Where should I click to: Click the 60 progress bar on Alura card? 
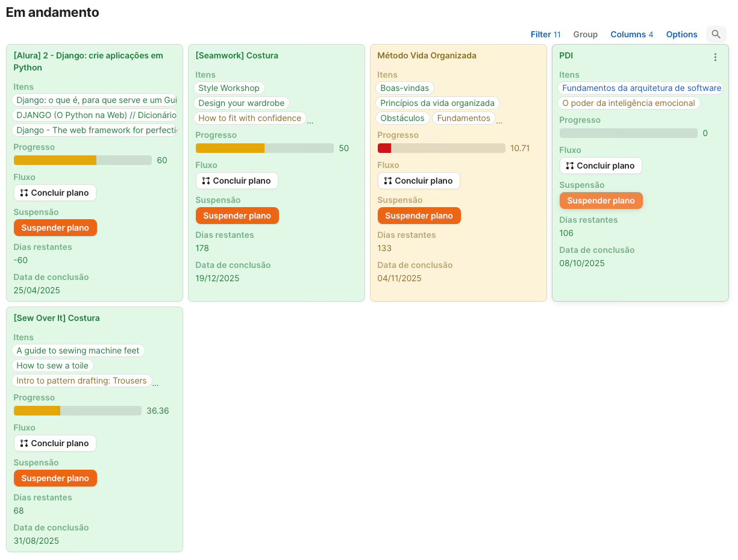[x=83, y=160]
